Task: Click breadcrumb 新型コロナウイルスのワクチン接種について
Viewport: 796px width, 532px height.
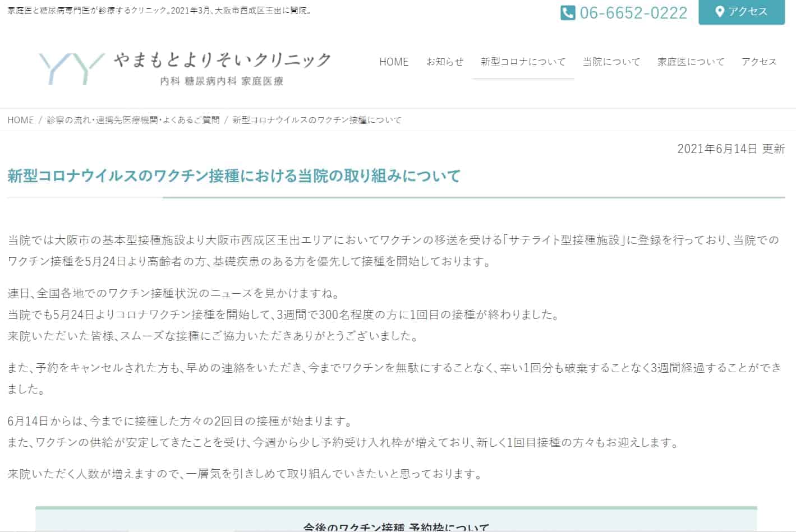Action: pos(317,120)
